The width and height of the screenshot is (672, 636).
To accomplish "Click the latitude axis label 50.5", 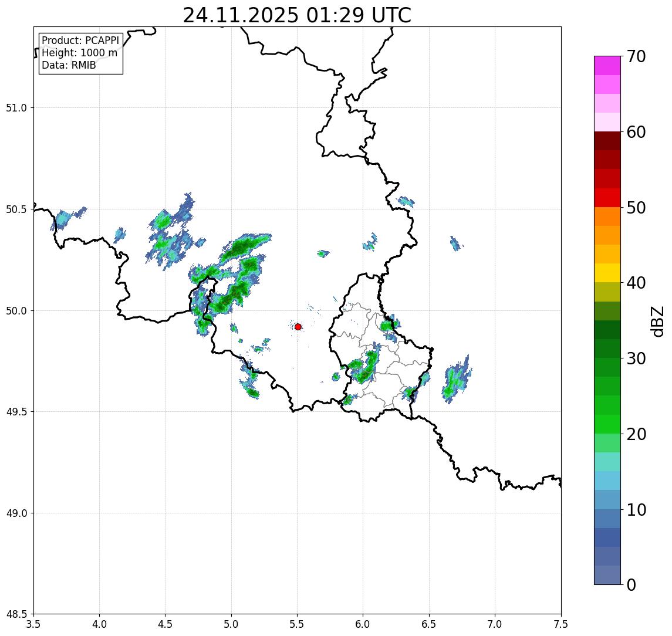I will (x=16, y=209).
